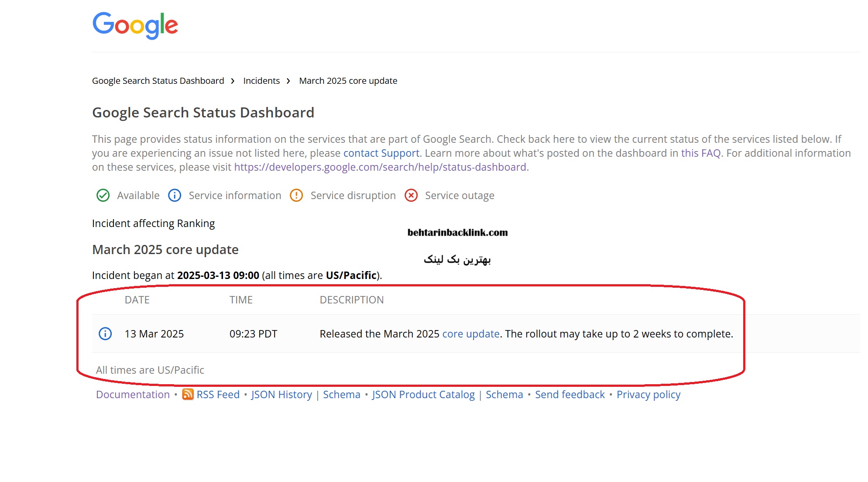This screenshot has height=482, width=868.
Task: Click March 2025 core update breadcrumb
Action: point(348,81)
